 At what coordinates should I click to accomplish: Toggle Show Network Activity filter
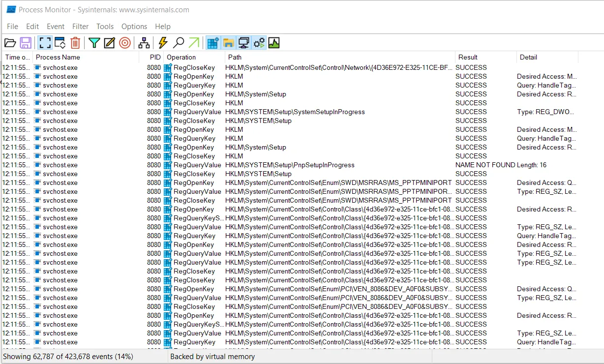(x=243, y=43)
